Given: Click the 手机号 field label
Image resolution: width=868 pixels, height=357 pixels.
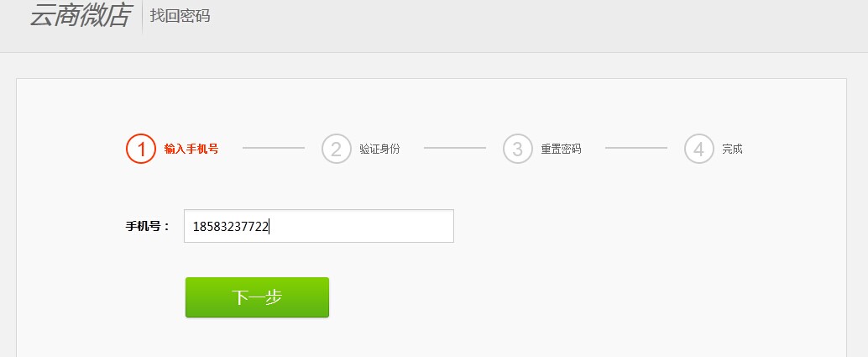Looking at the screenshot, I should 147,226.
